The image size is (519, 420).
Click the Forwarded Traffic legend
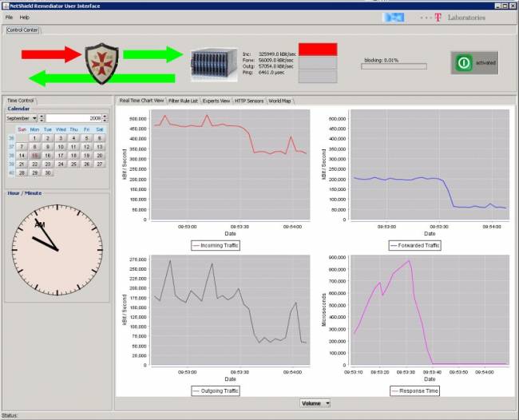tap(414, 245)
